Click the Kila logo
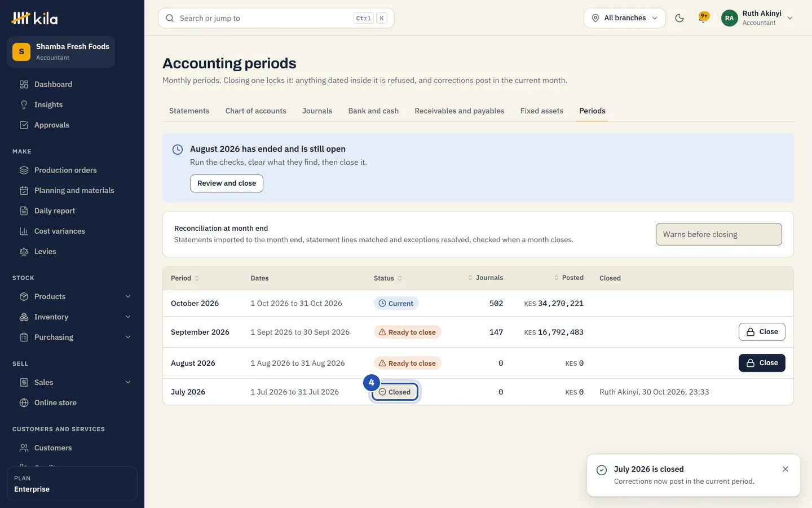812x508 pixels. [x=34, y=18]
